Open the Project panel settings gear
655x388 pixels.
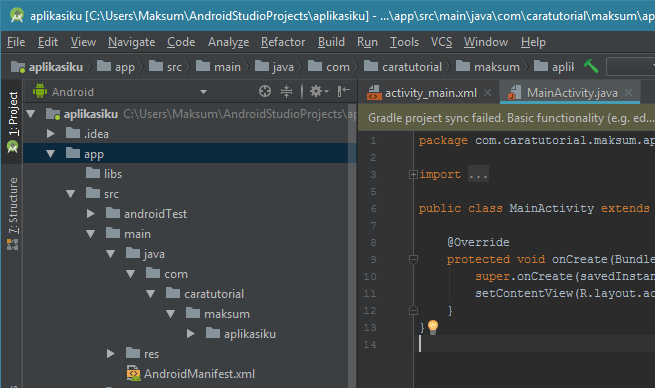click(x=319, y=91)
